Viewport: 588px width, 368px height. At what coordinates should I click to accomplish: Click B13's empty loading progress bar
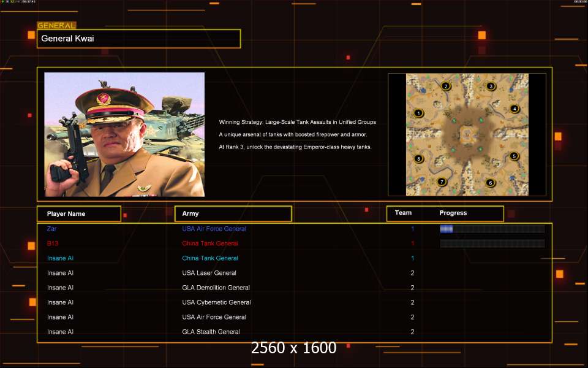(492, 243)
